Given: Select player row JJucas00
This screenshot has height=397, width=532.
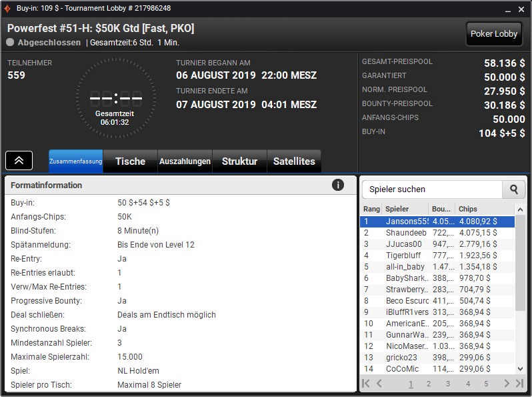Looking at the screenshot, I should point(437,244).
